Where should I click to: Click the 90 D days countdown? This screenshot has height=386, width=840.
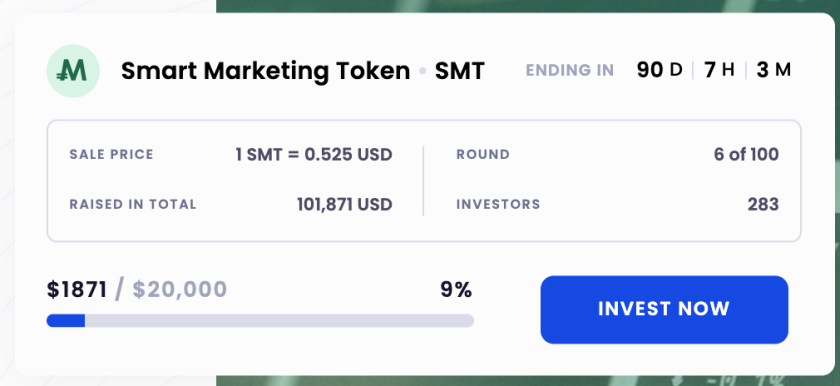pos(659,70)
